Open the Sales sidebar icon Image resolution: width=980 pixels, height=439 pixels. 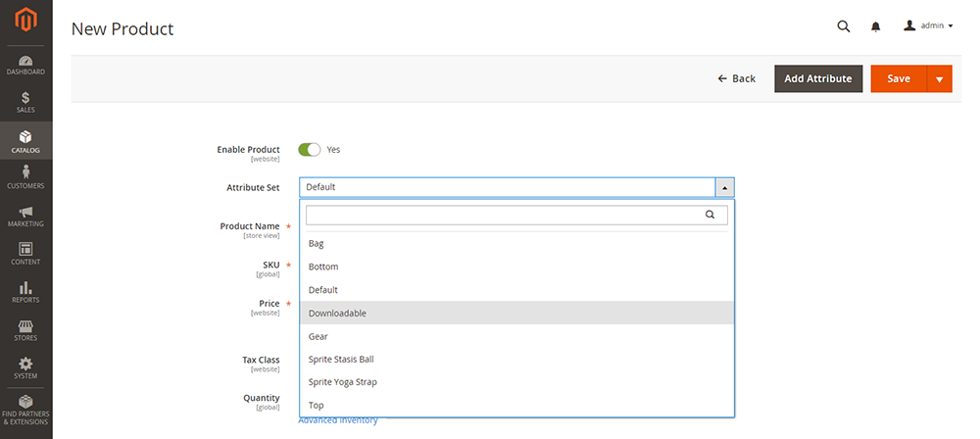click(25, 102)
